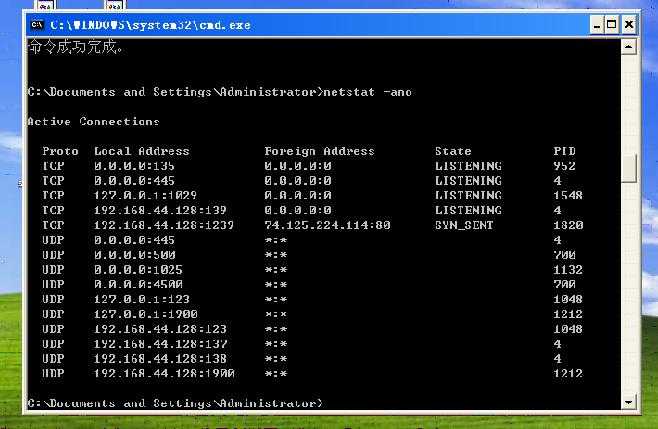
Task: Click local address 127.0.0.1:123
Action: 141,299
